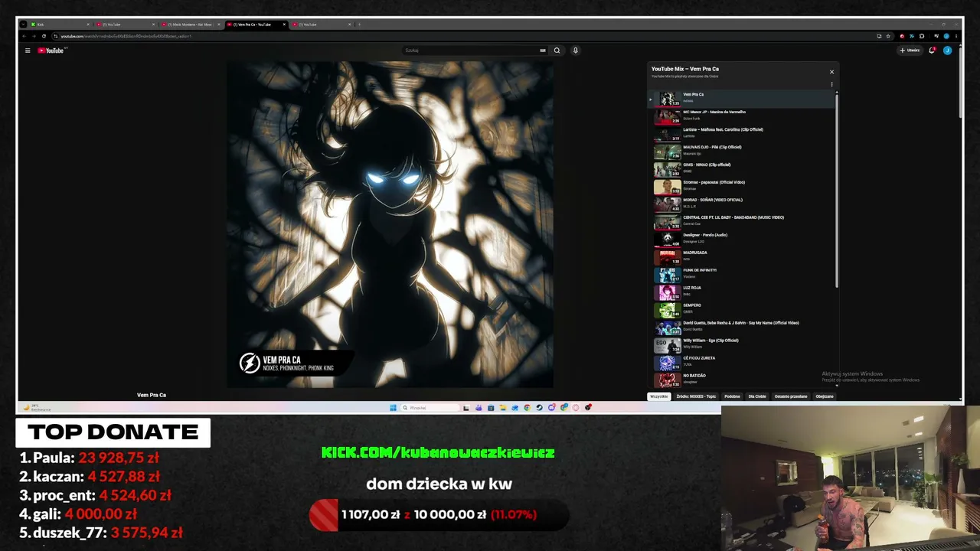Click the Vem Pra Ca playlist thumbnail
This screenshot has width=980, height=551.
pyautogui.click(x=668, y=99)
